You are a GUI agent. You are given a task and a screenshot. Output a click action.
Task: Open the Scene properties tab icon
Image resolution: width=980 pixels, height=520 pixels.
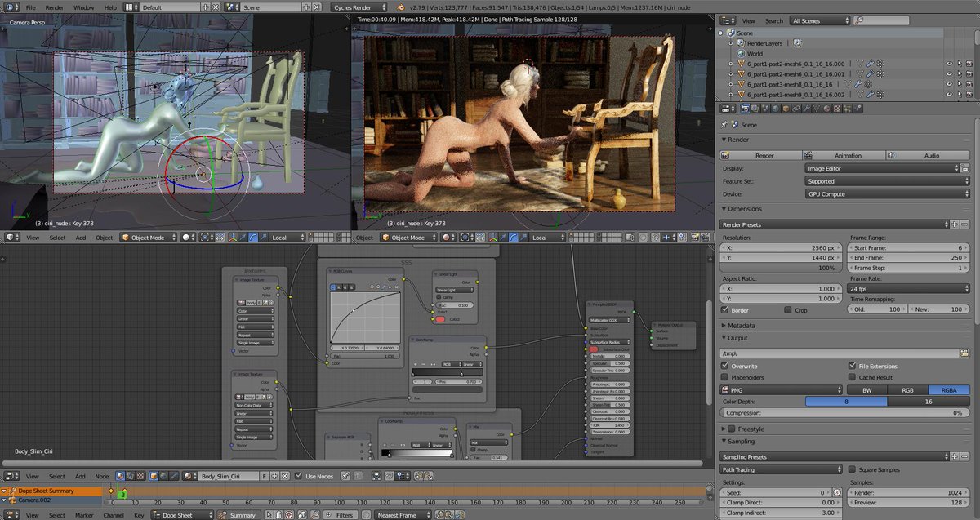tap(765, 109)
